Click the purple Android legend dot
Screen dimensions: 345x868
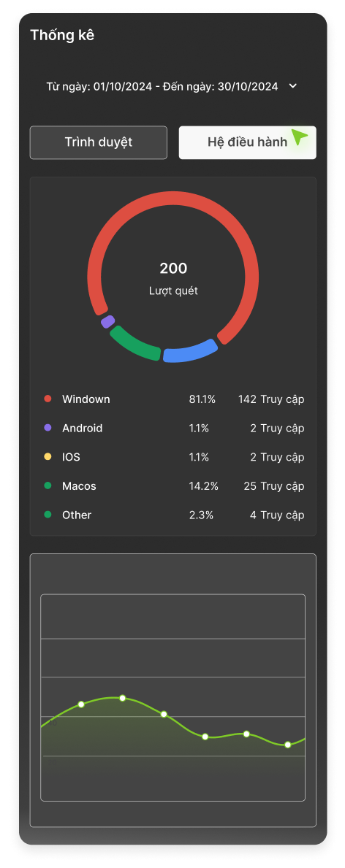48,428
